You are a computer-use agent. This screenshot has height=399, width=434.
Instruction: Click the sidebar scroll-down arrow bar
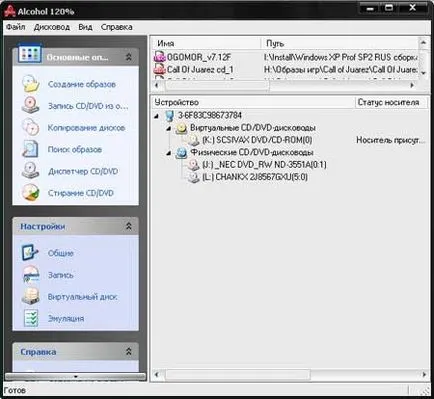click(x=76, y=377)
